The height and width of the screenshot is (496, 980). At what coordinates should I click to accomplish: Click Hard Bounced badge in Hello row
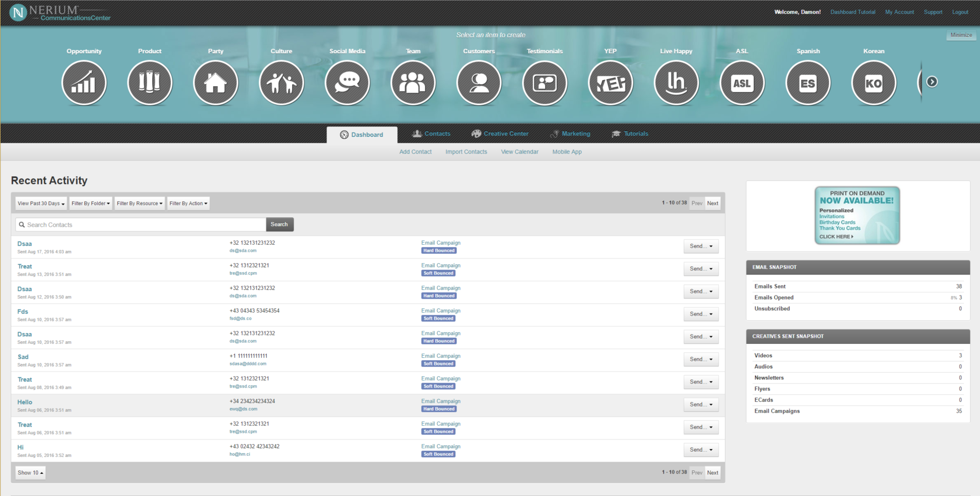[439, 409]
